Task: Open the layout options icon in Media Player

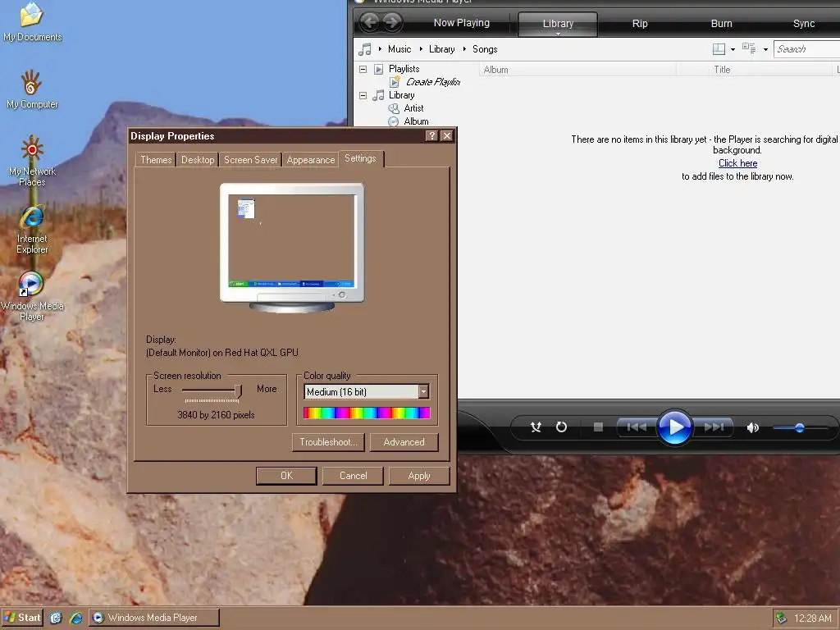Action: [x=719, y=49]
